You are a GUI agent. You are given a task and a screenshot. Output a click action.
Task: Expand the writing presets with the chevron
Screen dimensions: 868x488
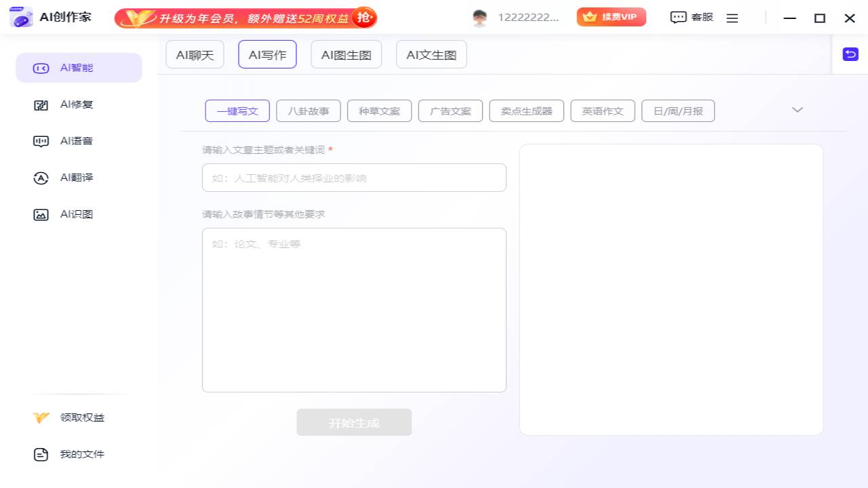click(797, 109)
